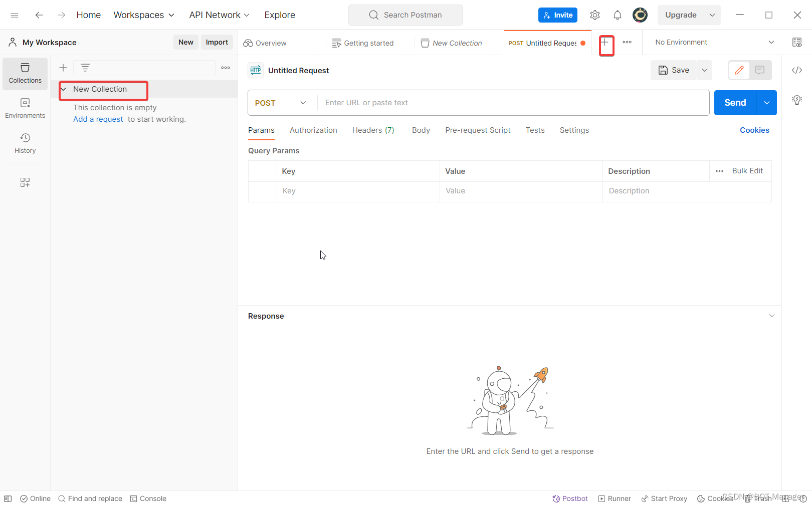The width and height of the screenshot is (812, 506).
Task: Click the Add a request link
Action: coord(98,119)
